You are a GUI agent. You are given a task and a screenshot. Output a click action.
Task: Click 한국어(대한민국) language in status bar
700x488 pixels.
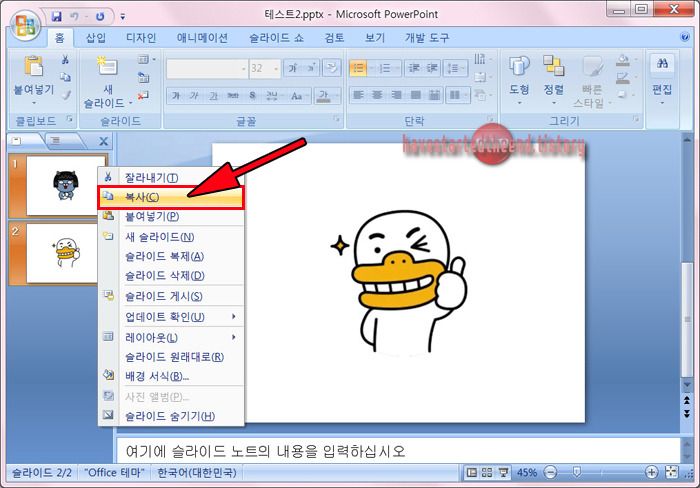[197, 472]
